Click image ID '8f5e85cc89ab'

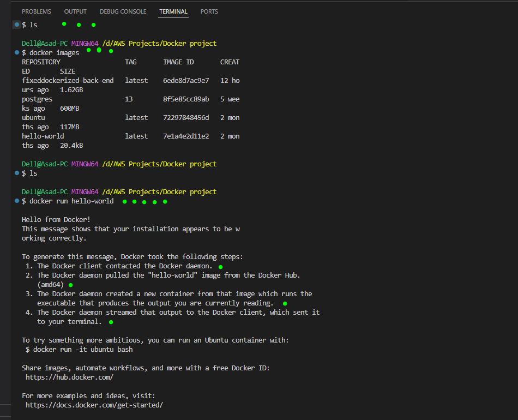[186, 99]
